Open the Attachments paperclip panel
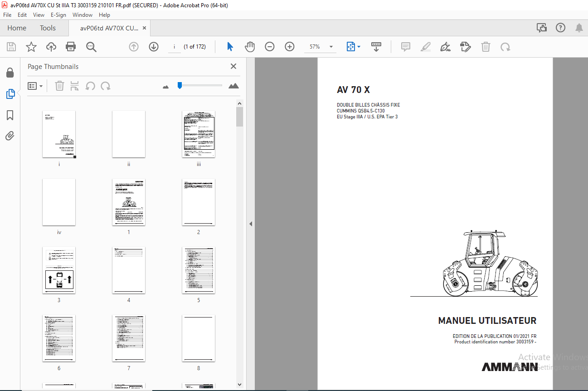588x391 pixels. pos(10,136)
